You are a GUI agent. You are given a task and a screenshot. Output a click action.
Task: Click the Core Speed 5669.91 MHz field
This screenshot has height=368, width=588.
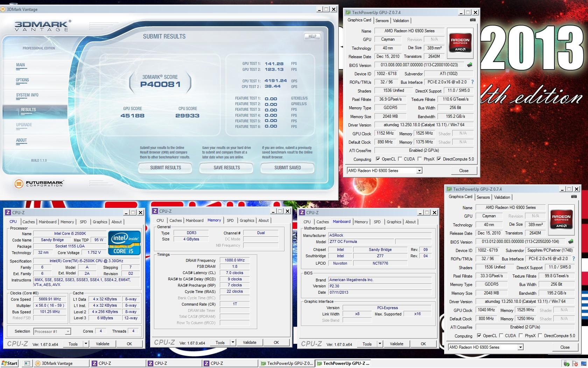pyautogui.click(x=50, y=299)
